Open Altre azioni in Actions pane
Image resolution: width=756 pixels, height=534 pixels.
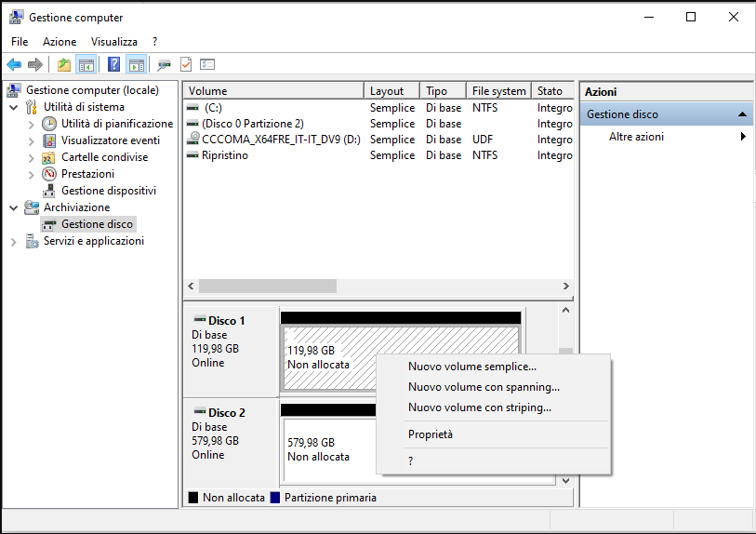(636, 137)
